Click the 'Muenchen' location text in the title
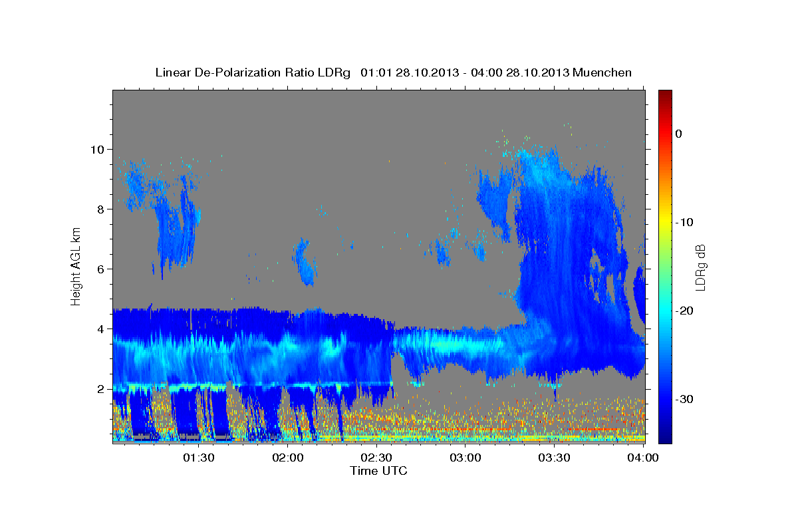 coord(603,72)
